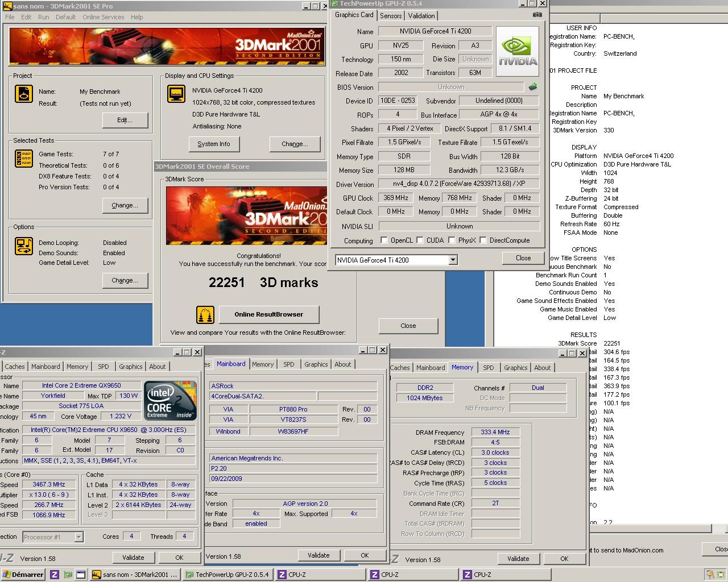This screenshot has height=582, width=728.
Task: Click the Online ResultBrowser chess icon
Action: pyautogui.click(x=205, y=314)
